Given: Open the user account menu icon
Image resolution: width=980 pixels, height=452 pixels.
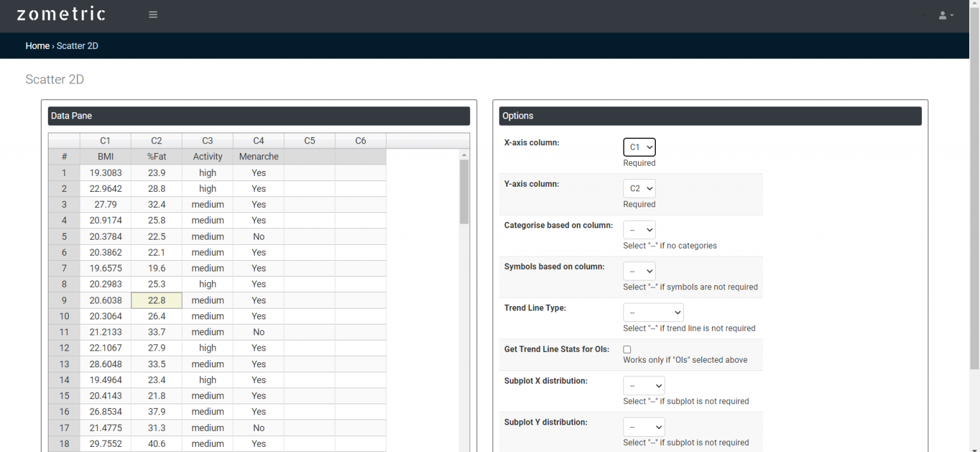Looking at the screenshot, I should pos(946,15).
